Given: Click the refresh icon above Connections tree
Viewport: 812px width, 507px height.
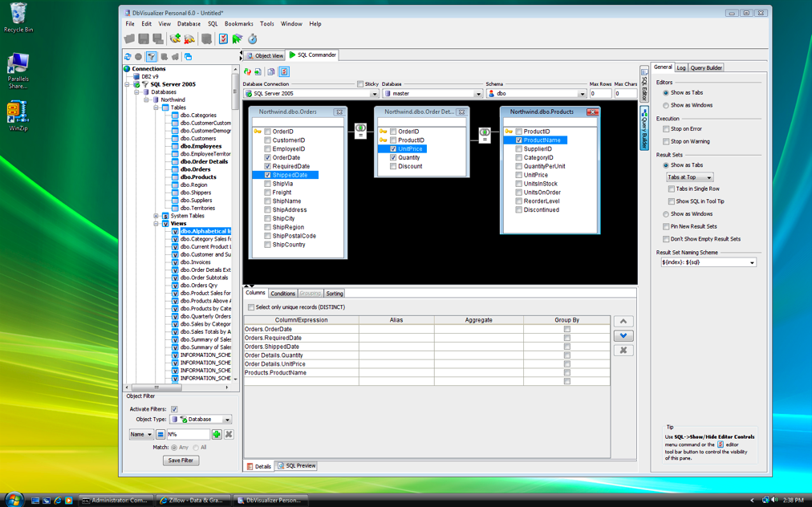Looking at the screenshot, I should (x=128, y=56).
